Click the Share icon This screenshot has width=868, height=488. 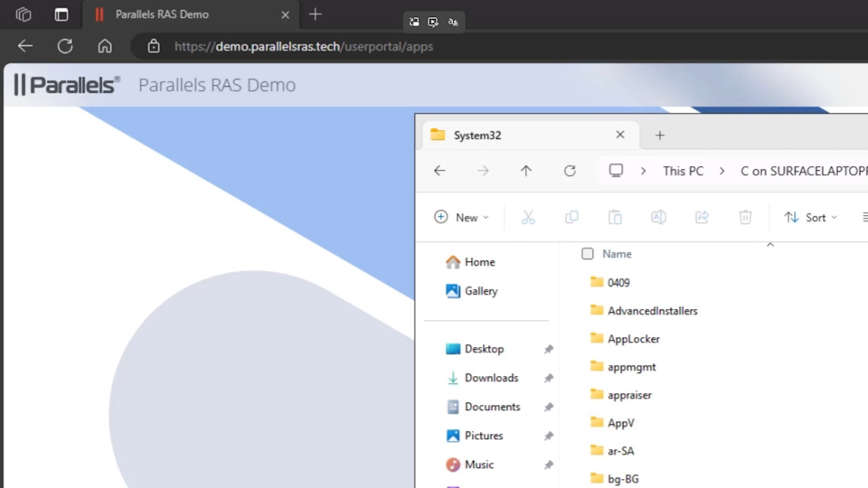coord(702,218)
